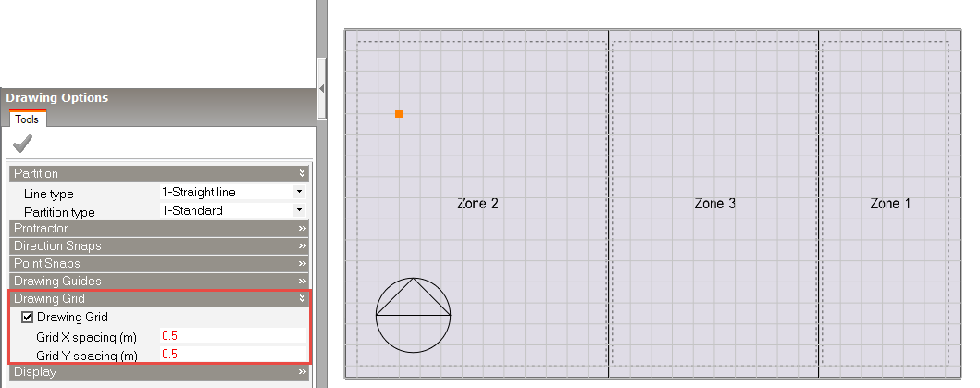
Task: Select the Zone 2 label
Action: coord(478,204)
